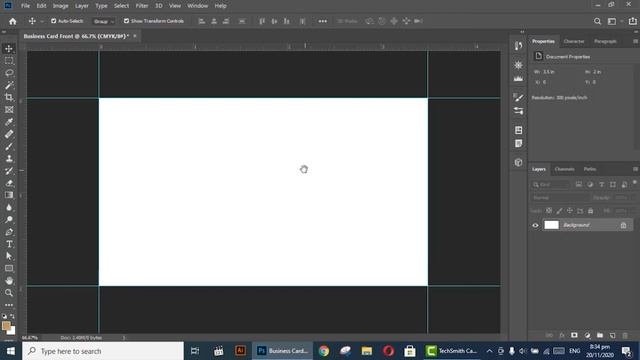Click the Background layer thumbnail
The image size is (640, 360).
tap(551, 225)
